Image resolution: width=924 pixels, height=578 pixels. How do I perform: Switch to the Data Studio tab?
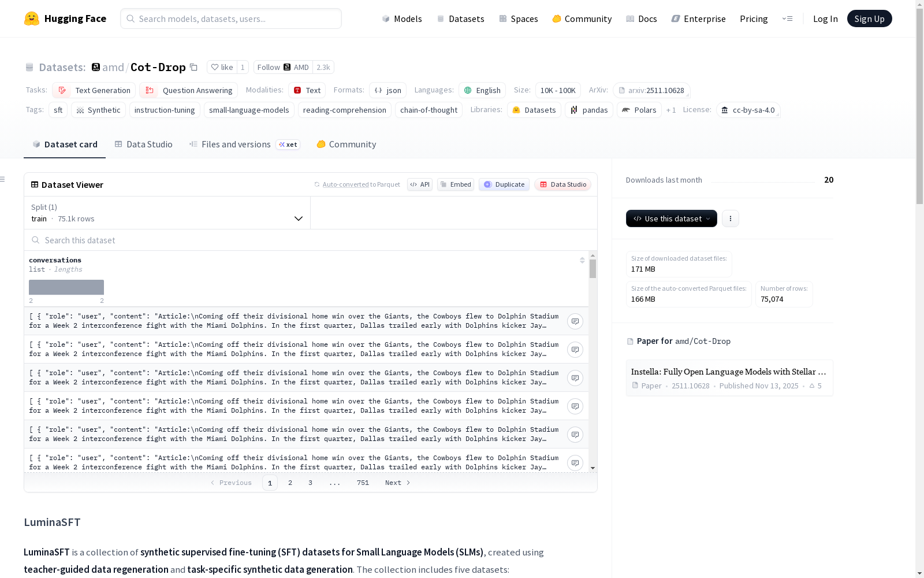pyautogui.click(x=144, y=144)
